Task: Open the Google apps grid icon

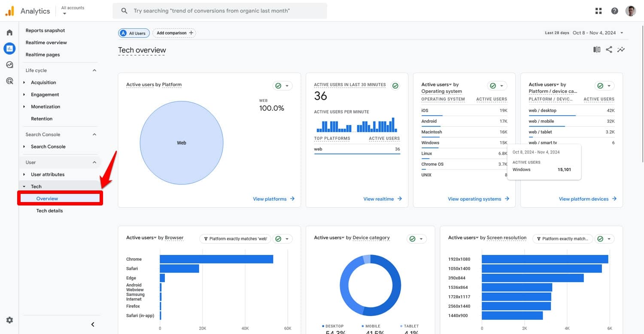Action: (x=598, y=10)
